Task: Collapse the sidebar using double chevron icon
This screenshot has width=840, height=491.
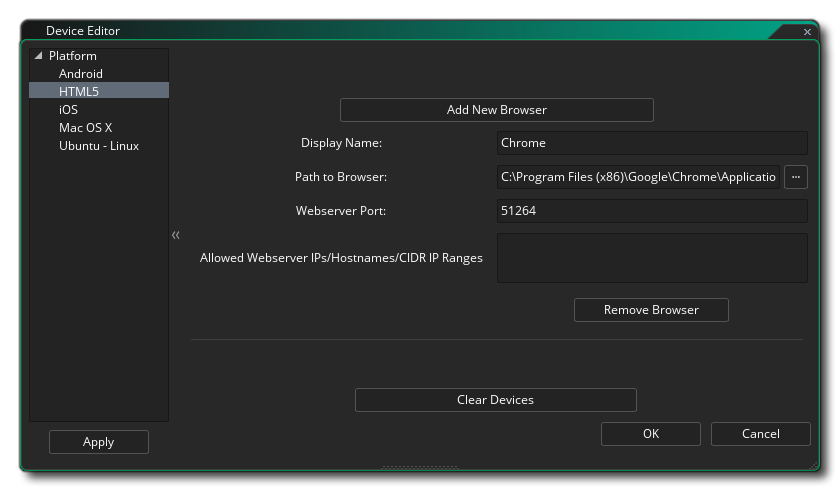Action: click(x=176, y=235)
